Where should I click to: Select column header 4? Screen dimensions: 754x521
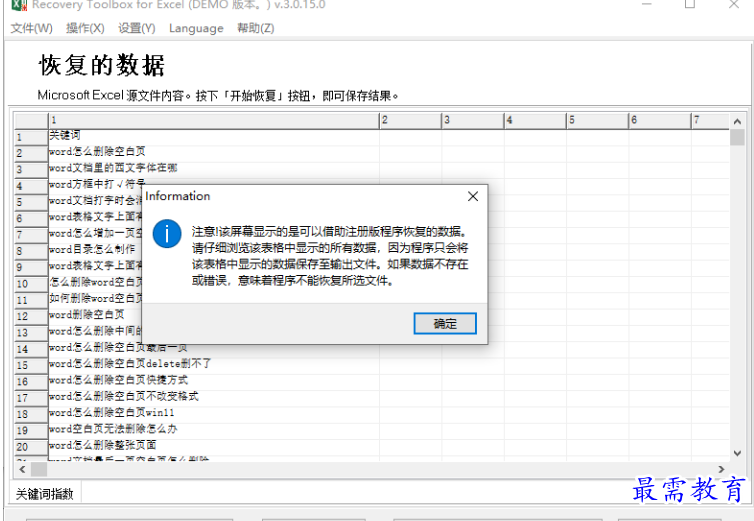536,120
